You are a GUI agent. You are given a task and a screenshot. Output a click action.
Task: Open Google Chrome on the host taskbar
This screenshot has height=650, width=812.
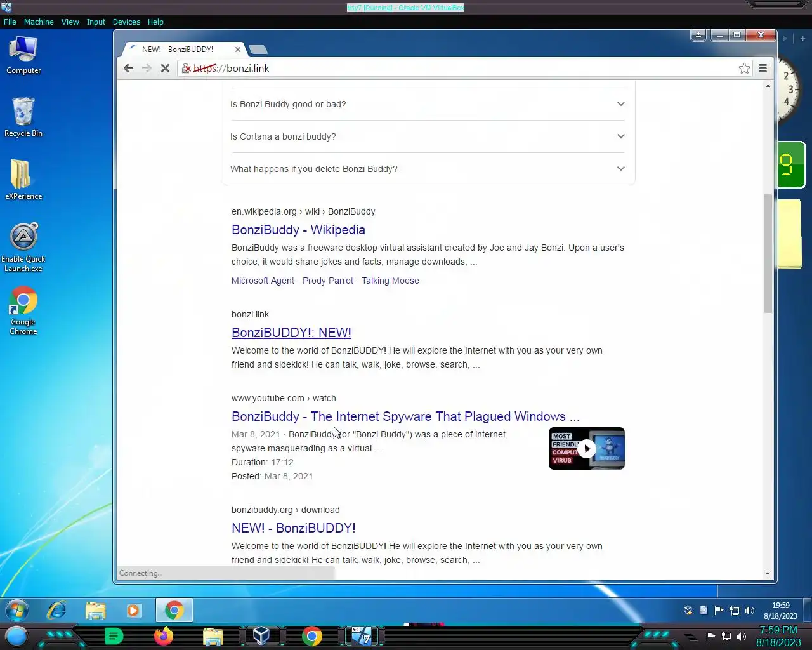pyautogui.click(x=311, y=636)
